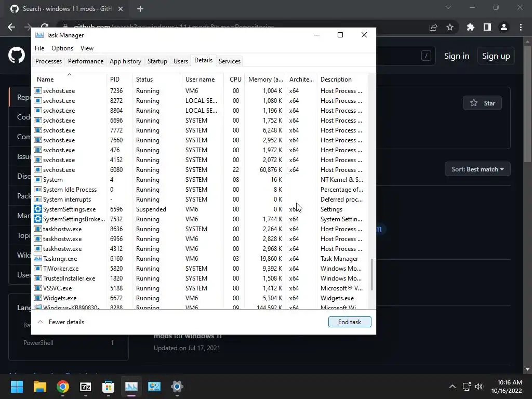Click Task Manager vertical scrollbar thumb

pyautogui.click(x=372, y=274)
